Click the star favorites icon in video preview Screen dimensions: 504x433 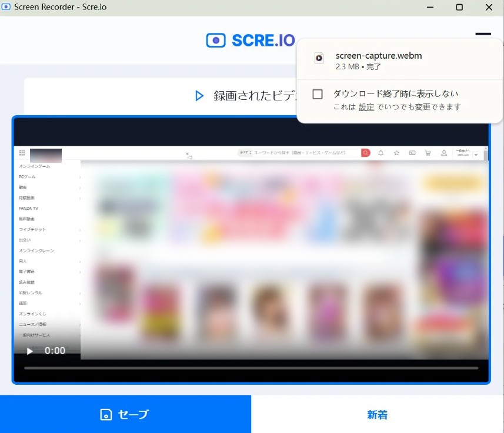point(397,153)
